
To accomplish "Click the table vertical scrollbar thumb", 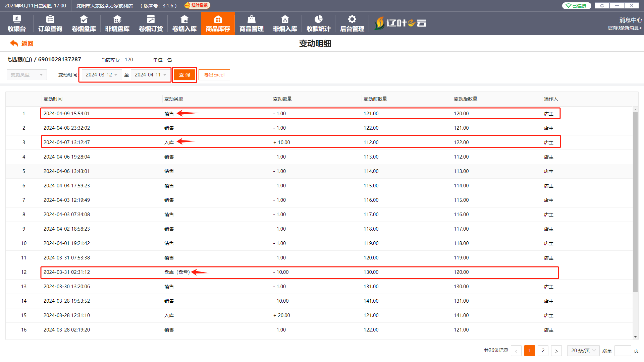I will (635, 202).
